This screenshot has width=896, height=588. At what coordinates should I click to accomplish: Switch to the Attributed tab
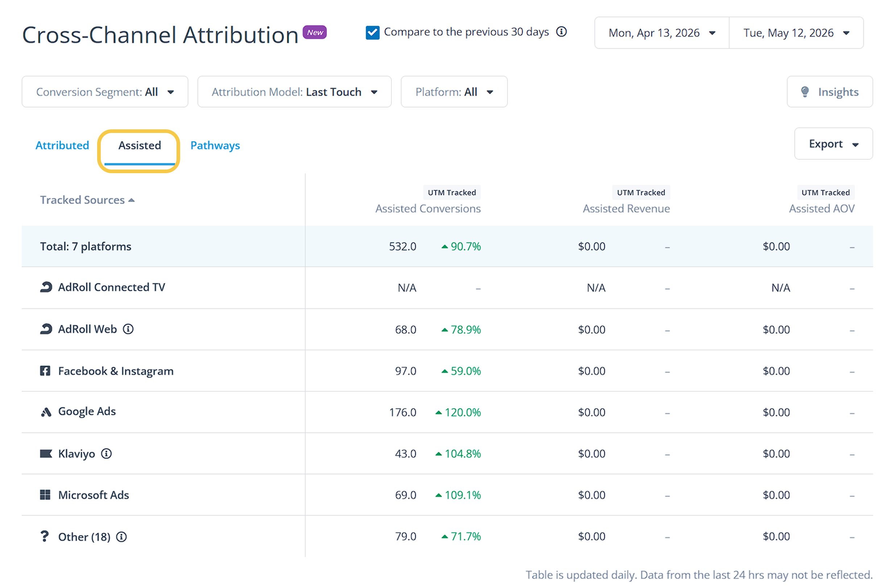62,146
